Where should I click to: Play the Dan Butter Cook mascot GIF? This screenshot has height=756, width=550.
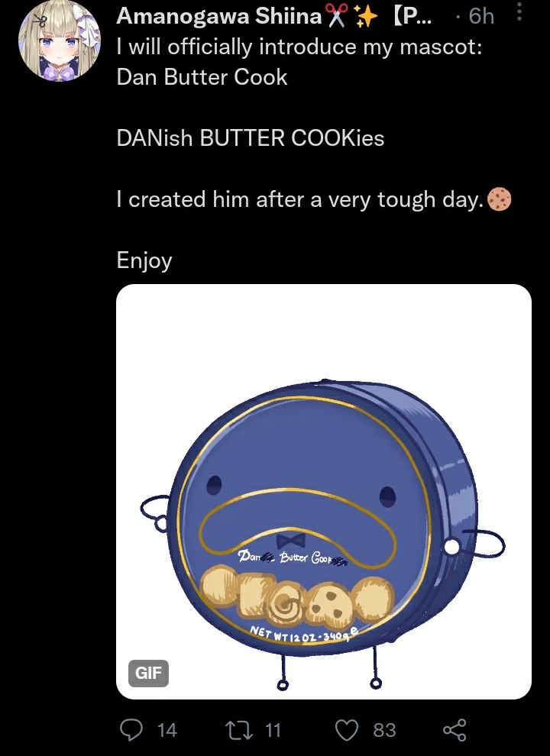coord(324,491)
